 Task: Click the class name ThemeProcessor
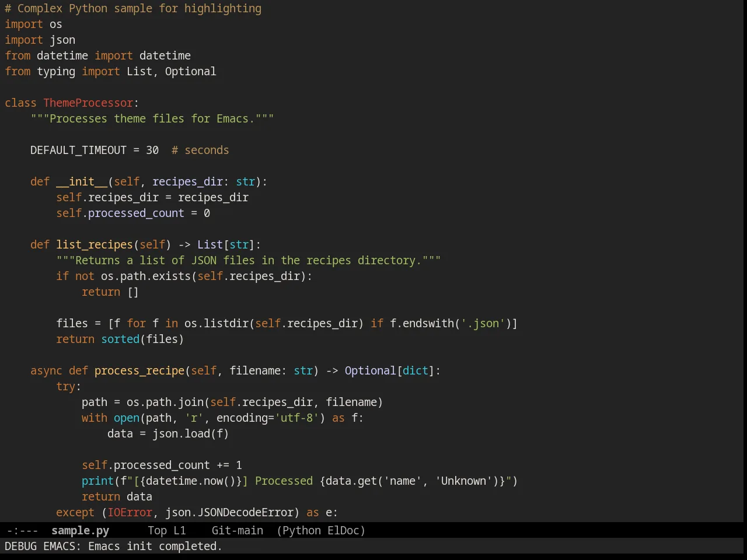coord(88,103)
